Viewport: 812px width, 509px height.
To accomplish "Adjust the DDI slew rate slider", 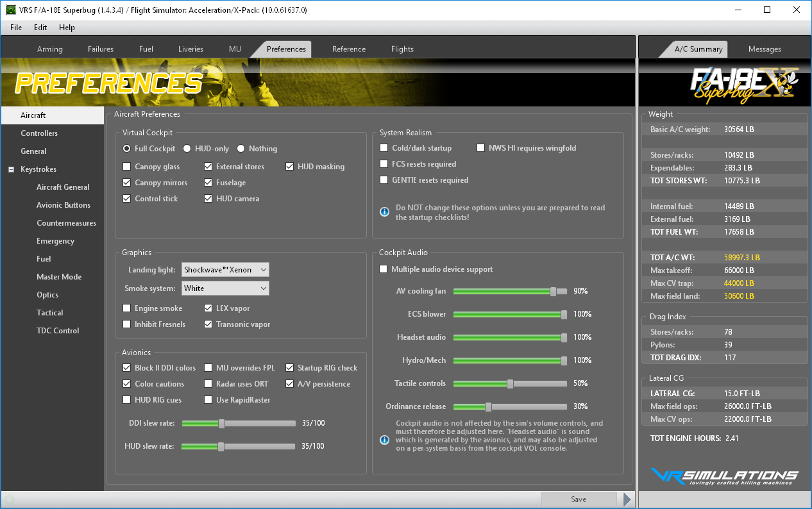I will pos(221,423).
